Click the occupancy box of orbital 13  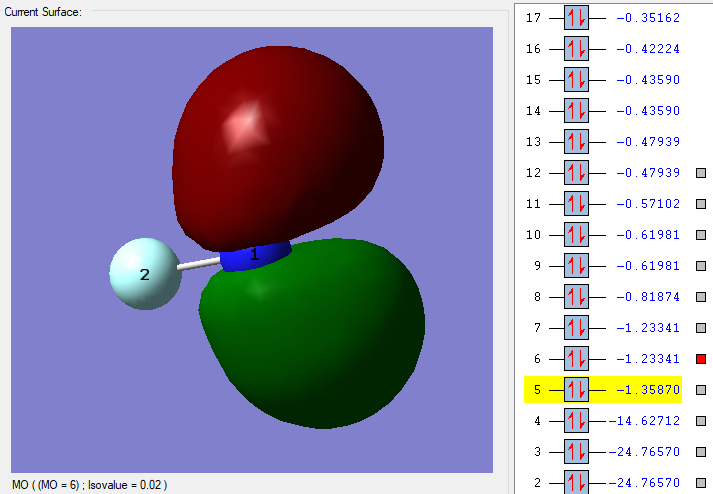[x=576, y=142]
